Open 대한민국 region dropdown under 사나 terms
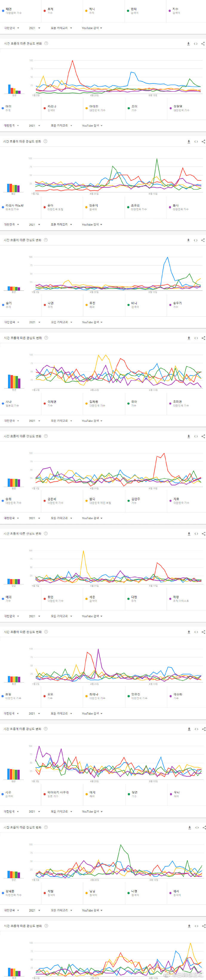The width and height of the screenshot is (206, 980). (11, 421)
